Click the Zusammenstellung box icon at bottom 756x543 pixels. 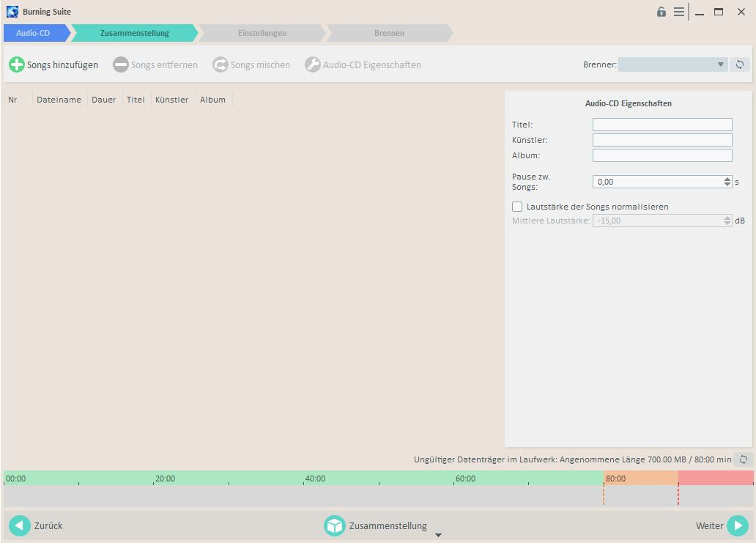coord(335,525)
